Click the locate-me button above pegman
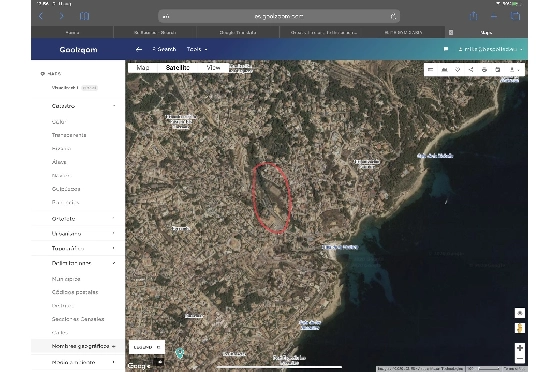560x372 pixels. (520, 313)
